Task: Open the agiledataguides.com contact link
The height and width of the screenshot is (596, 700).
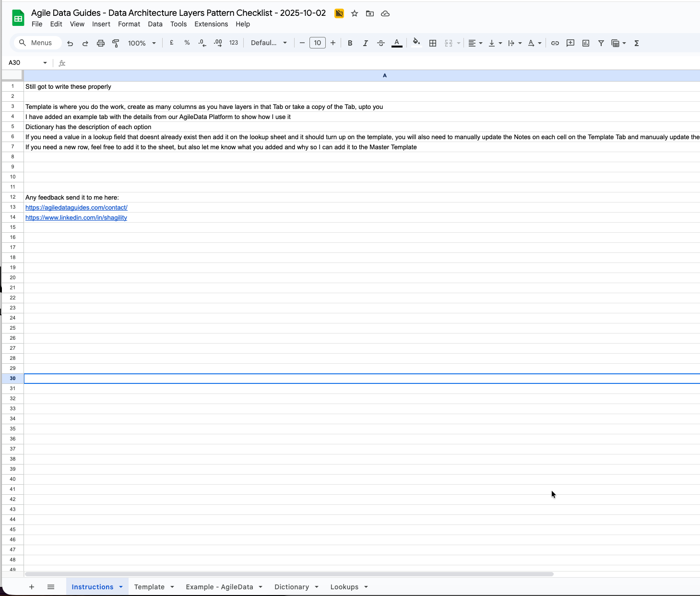Action: click(x=76, y=207)
